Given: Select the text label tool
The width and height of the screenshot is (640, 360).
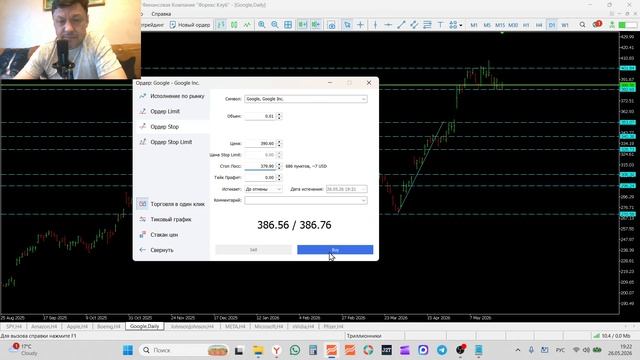Looking at the screenshot, I should tap(440, 25).
